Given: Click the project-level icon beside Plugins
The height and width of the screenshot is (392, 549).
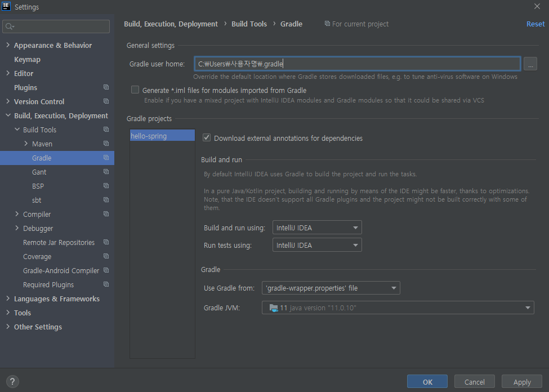Looking at the screenshot, I should [106, 87].
